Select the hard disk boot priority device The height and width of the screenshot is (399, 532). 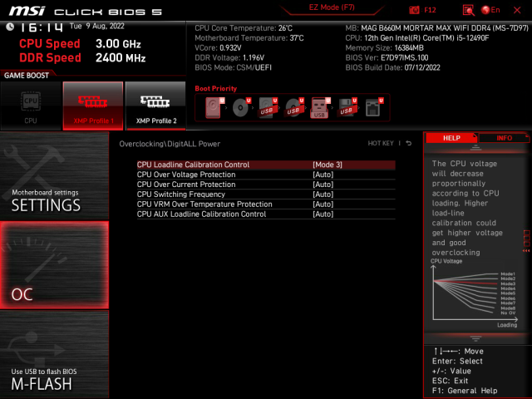(x=215, y=107)
